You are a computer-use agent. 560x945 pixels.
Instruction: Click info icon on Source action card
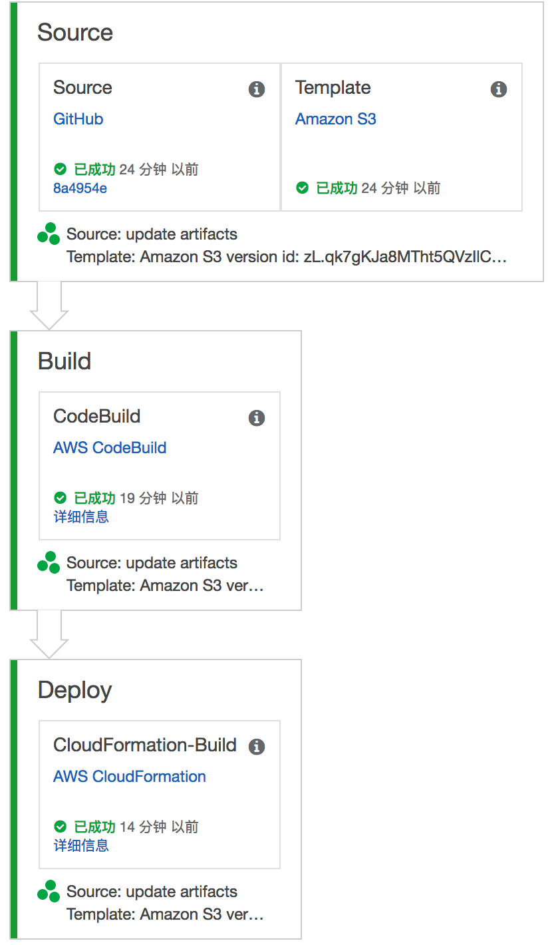[257, 89]
